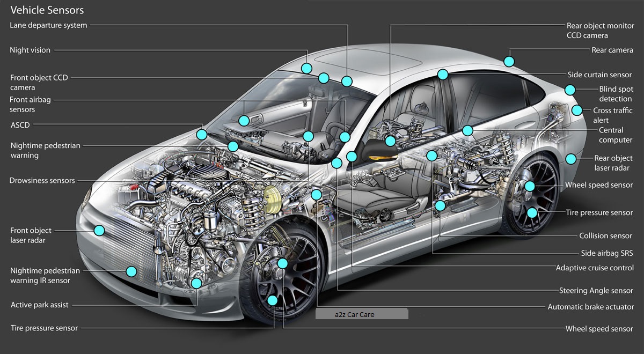The height and width of the screenshot is (354, 644).
Task: Select the Front object CCD camera label
Action: coord(39,83)
